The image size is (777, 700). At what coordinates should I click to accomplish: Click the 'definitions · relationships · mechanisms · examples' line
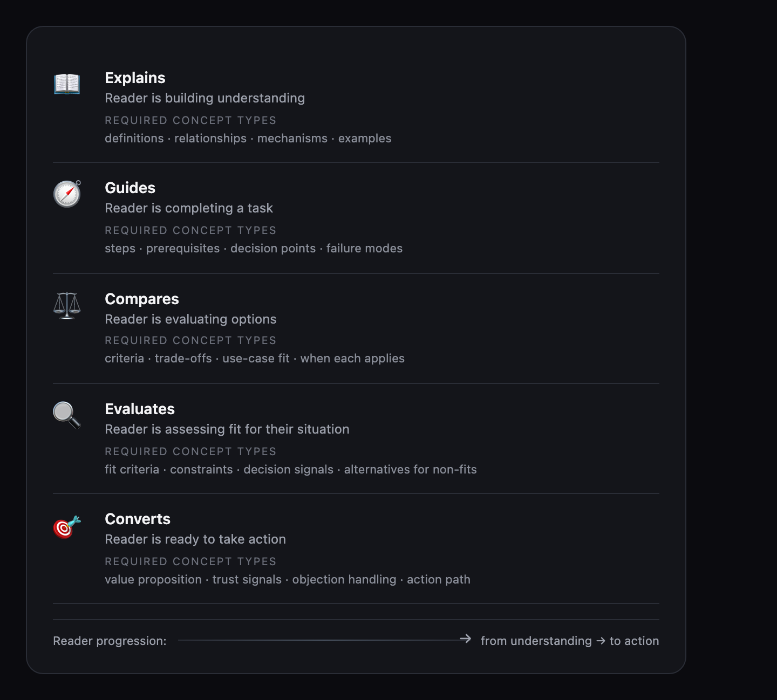(x=248, y=139)
